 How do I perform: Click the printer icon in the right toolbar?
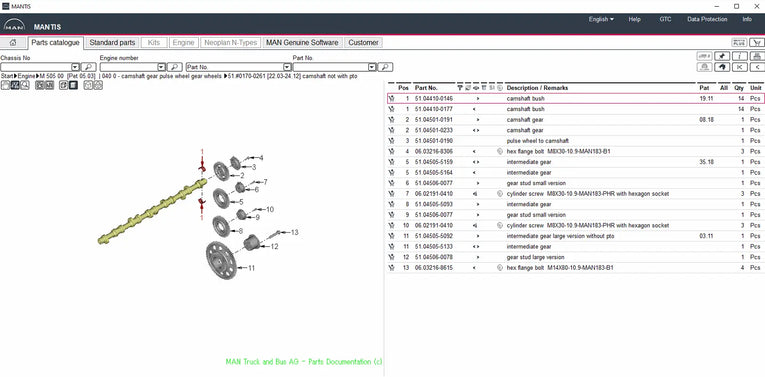(x=757, y=56)
